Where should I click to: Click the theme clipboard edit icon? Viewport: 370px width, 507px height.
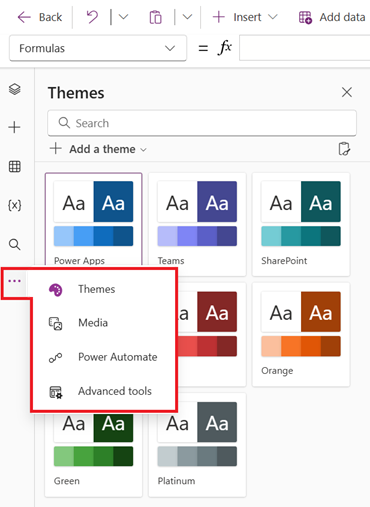344,149
